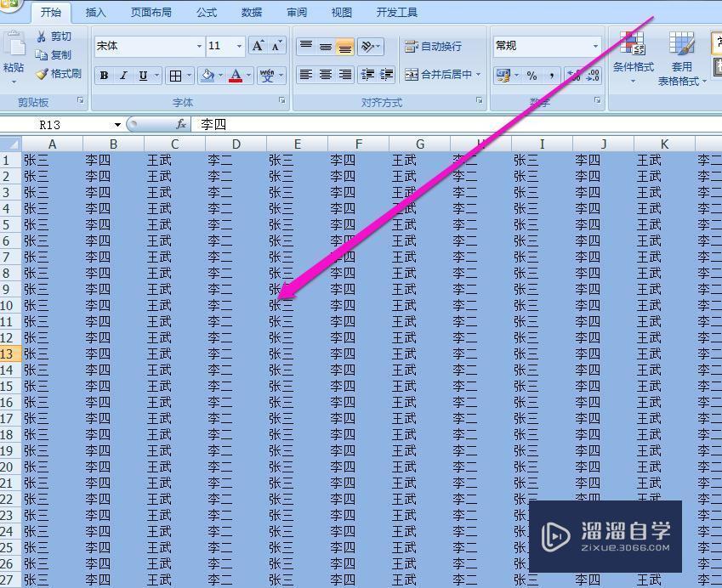Open the font color red swatch dropdown
This screenshot has width=722, height=588.
click(247, 76)
